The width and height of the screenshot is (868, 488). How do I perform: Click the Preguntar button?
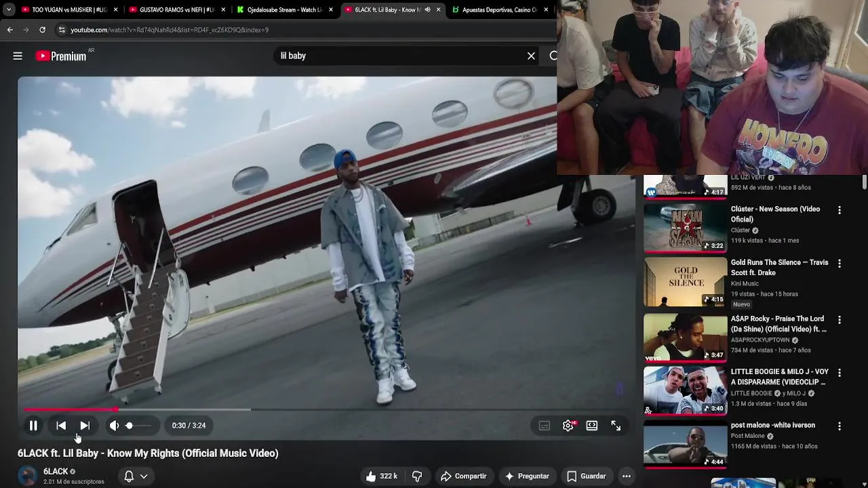coord(527,476)
